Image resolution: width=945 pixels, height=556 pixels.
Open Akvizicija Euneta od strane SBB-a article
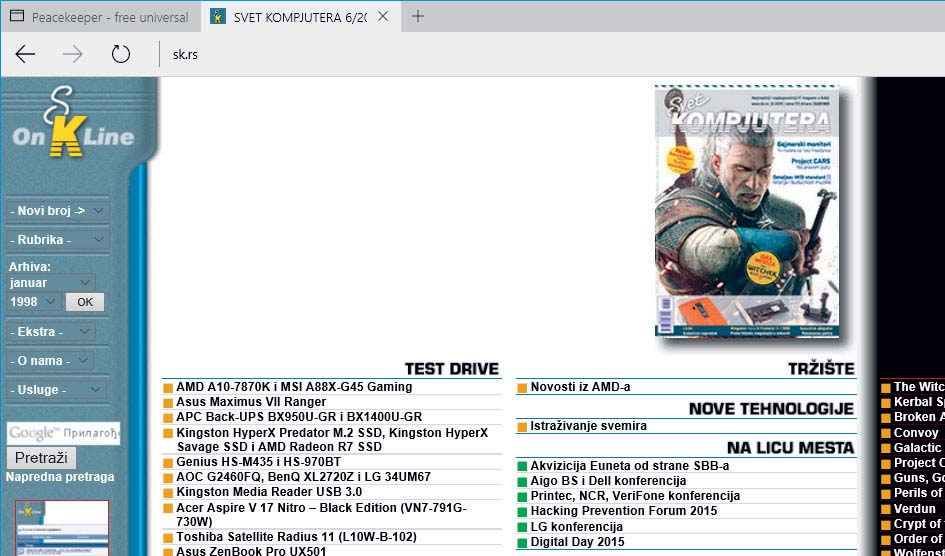point(629,466)
